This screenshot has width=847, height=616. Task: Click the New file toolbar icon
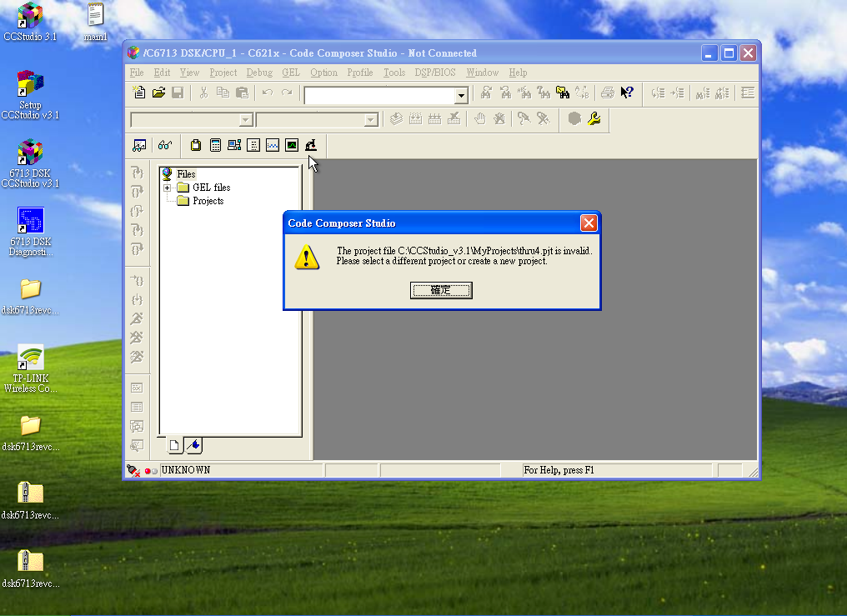(x=139, y=93)
